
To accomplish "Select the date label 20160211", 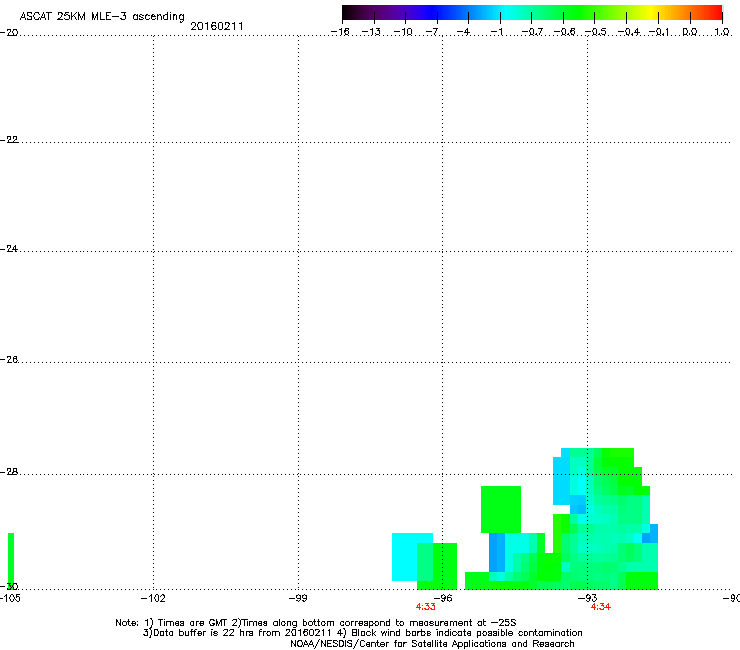I will point(217,26).
